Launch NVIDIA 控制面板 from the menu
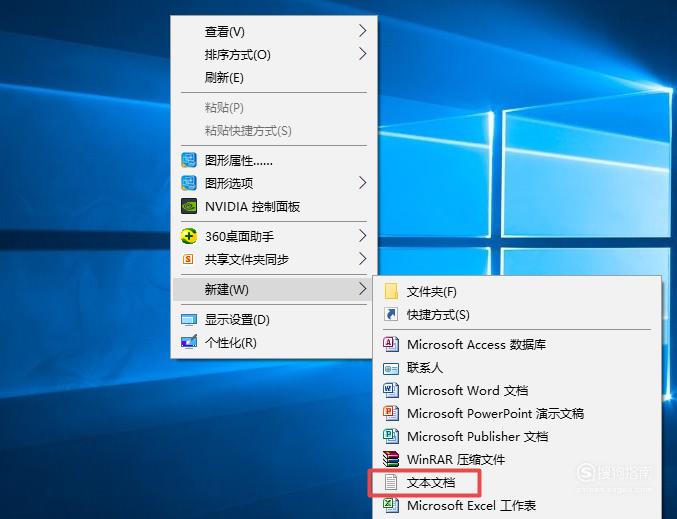 point(273,206)
